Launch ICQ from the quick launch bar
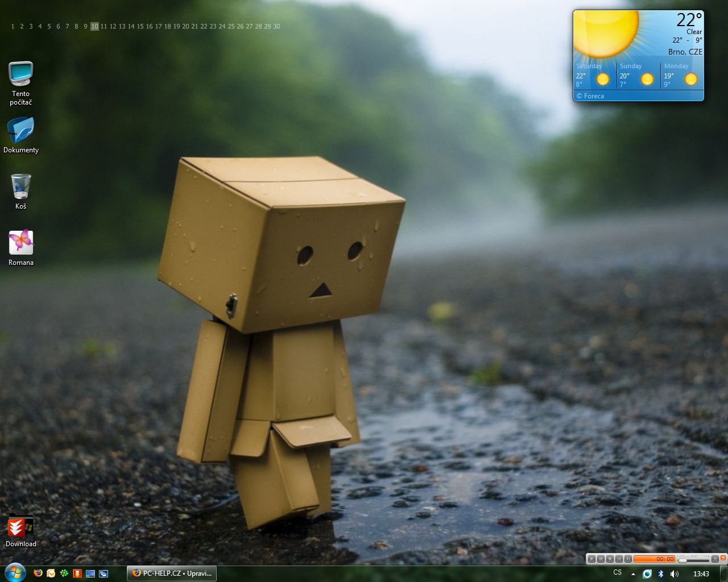 [64, 573]
